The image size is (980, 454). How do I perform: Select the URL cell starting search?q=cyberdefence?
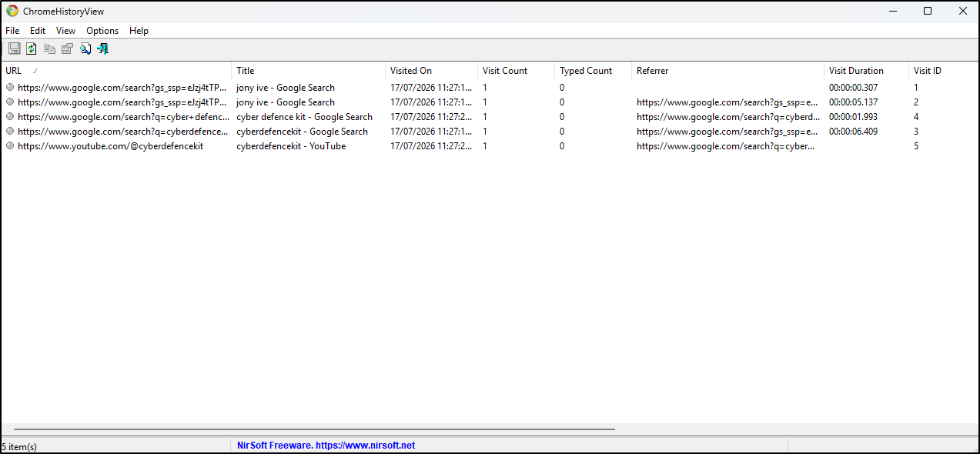point(123,132)
